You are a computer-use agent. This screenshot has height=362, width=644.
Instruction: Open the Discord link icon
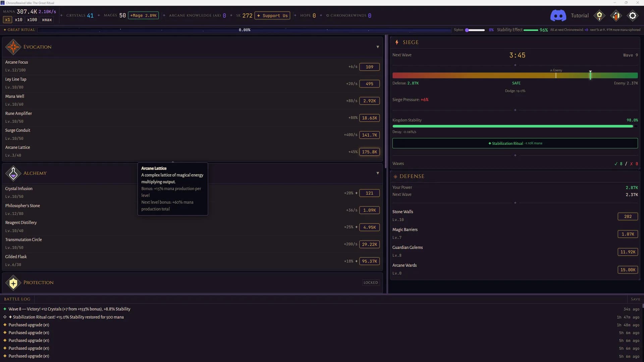[x=558, y=15]
